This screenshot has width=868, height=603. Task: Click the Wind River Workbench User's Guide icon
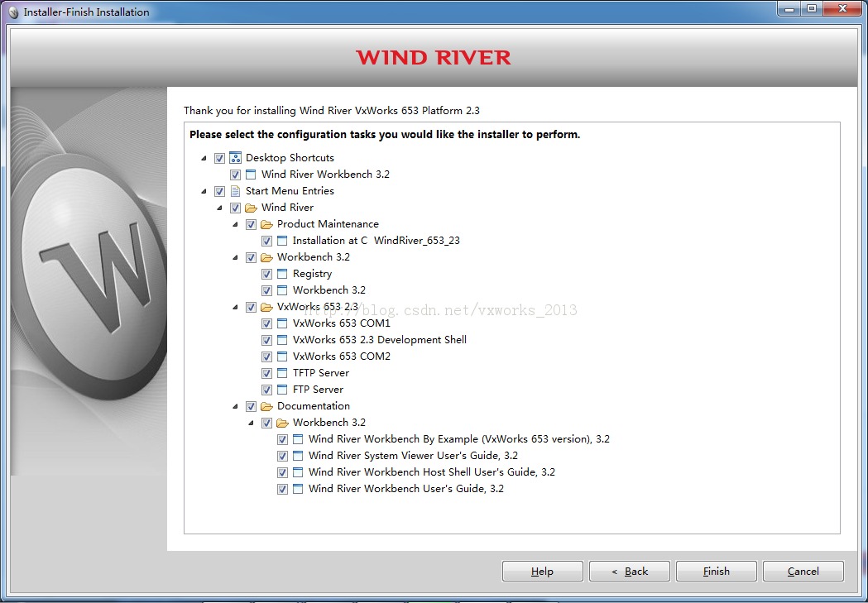click(298, 490)
